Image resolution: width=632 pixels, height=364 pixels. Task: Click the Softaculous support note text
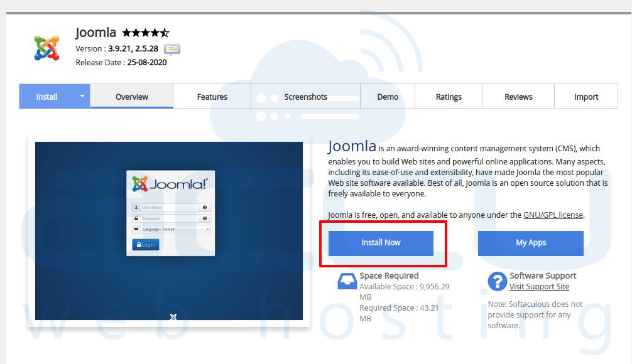click(535, 315)
